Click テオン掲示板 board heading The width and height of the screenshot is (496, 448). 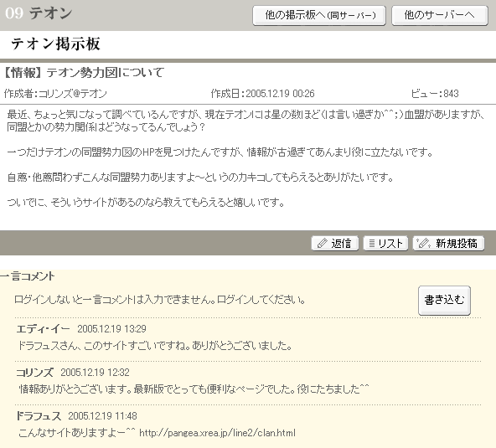click(x=55, y=44)
